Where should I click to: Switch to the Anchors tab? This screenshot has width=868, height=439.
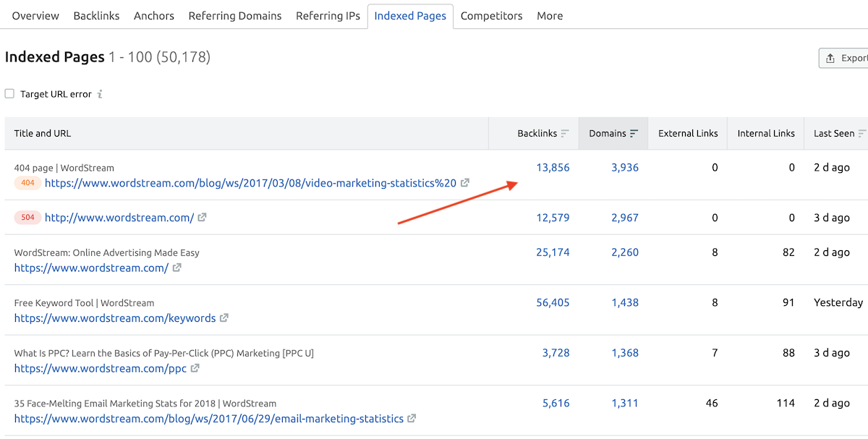click(153, 15)
